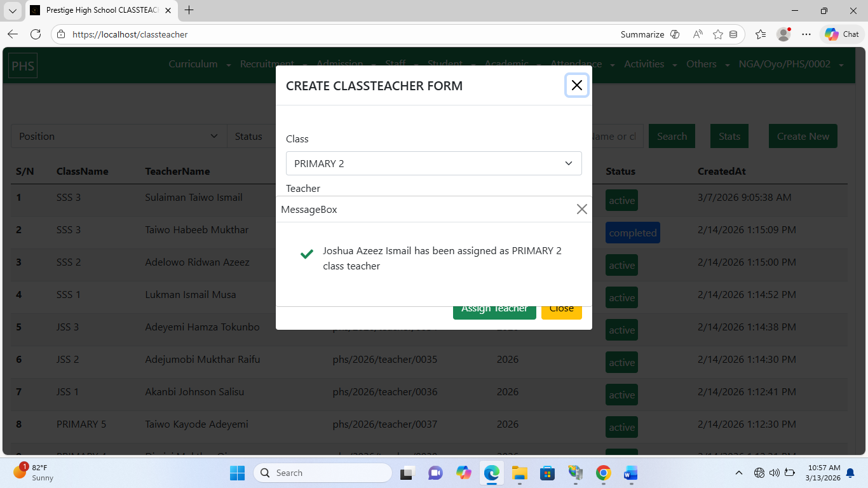
Task: Click the Stats button
Action: 729,136
